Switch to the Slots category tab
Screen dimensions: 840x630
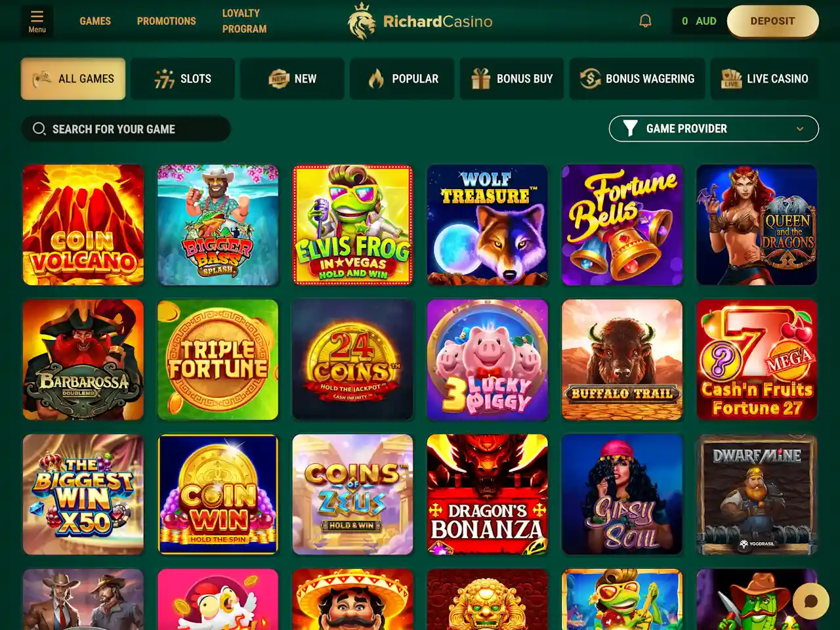pyautogui.click(x=182, y=79)
